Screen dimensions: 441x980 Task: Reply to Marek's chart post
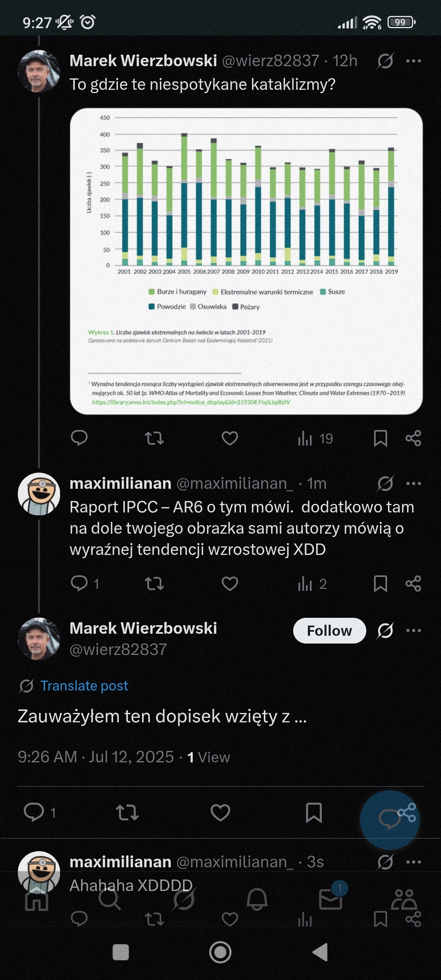coord(79,438)
